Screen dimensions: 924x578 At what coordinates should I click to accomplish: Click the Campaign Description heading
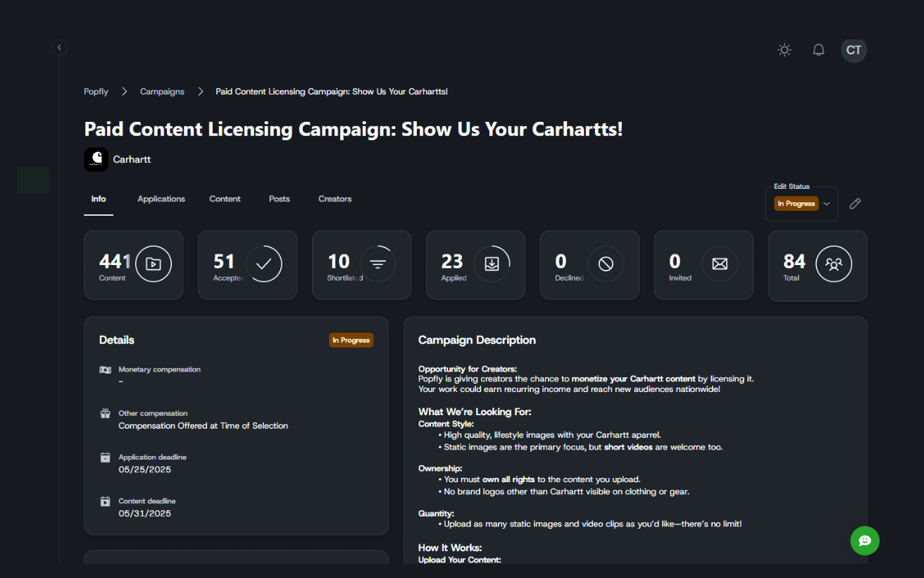pos(477,340)
